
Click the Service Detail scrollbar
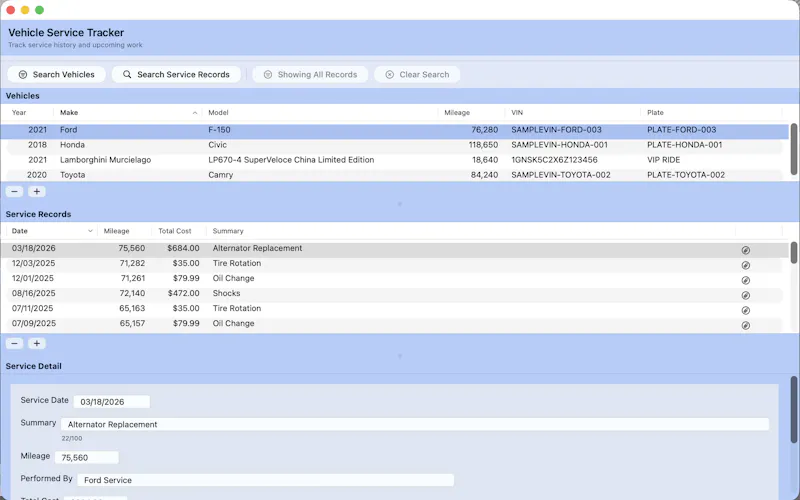tap(794, 410)
